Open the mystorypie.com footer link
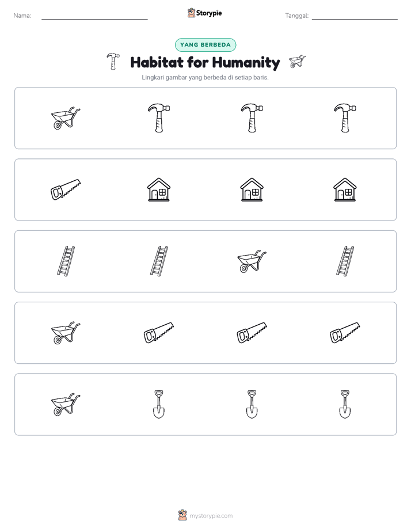 coord(211,516)
